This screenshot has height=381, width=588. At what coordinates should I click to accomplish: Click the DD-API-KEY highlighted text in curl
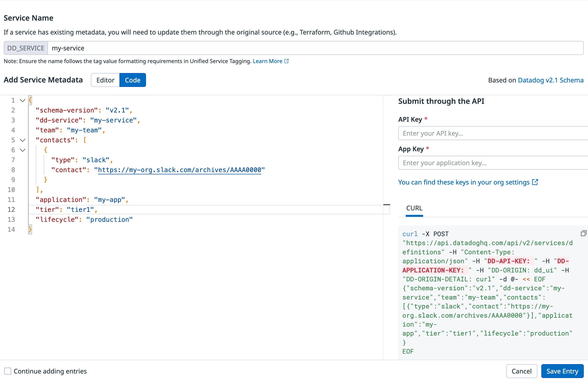click(508, 261)
